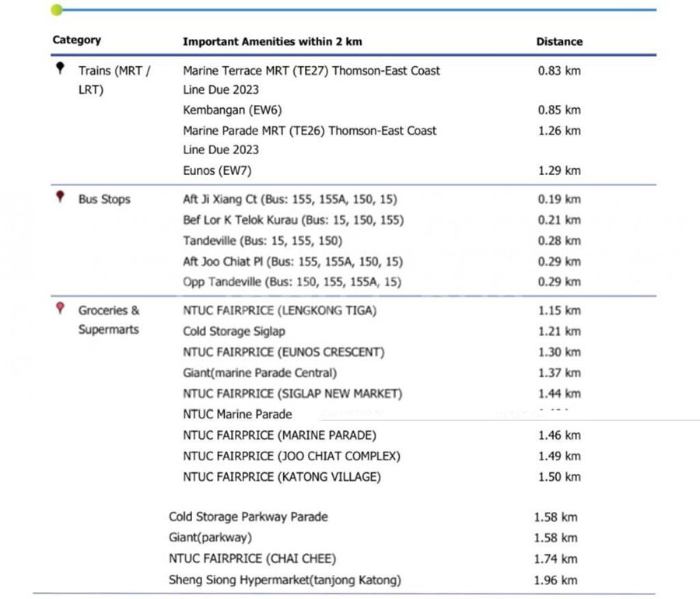
Task: Click the Distance column header
Action: click(558, 42)
